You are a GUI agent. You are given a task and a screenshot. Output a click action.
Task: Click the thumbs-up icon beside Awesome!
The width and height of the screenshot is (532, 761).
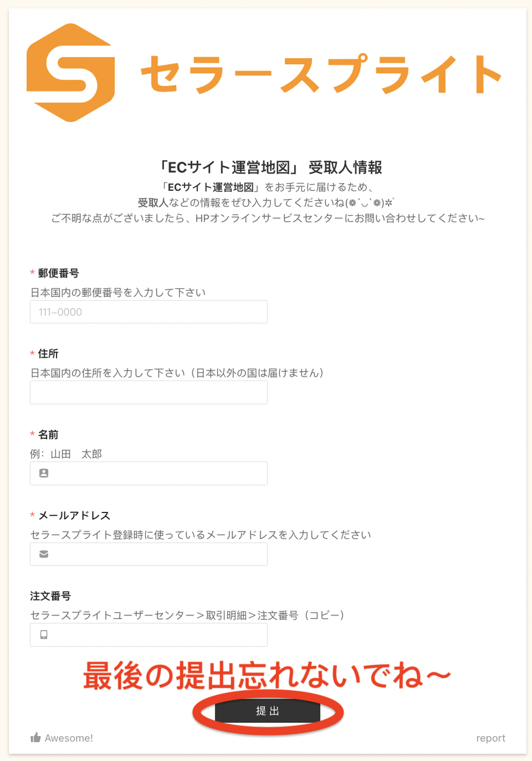click(x=36, y=738)
